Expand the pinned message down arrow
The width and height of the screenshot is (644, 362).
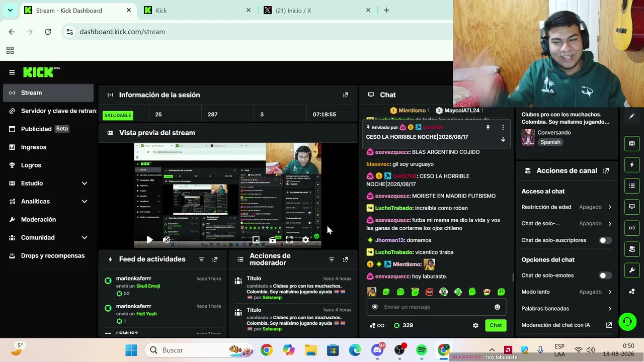coord(503,139)
